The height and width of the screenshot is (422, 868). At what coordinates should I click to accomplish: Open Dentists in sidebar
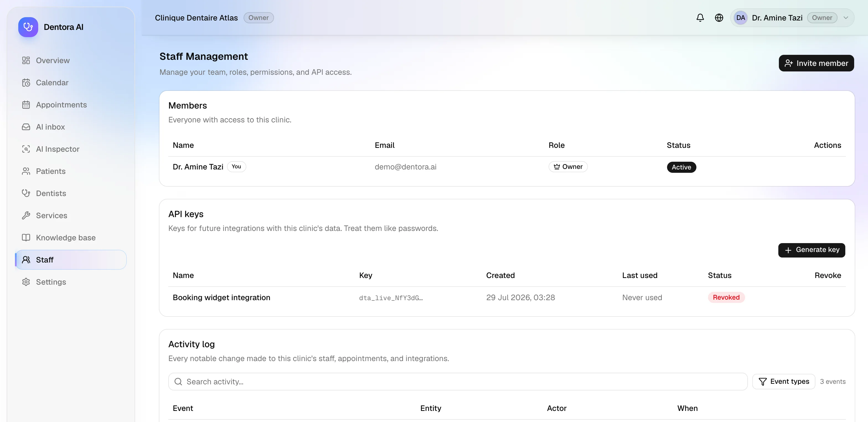tap(71, 194)
